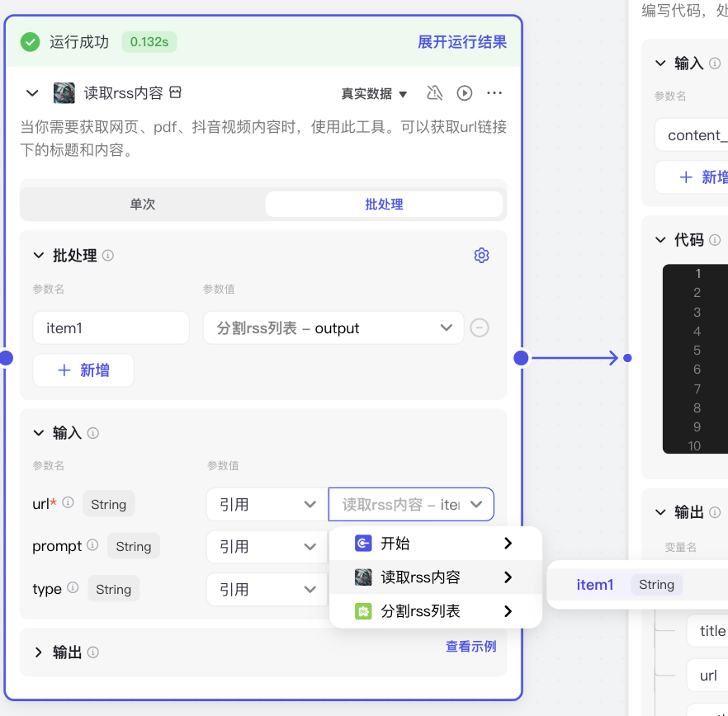Click the green success checkmark icon
728x716 pixels.
tap(30, 42)
